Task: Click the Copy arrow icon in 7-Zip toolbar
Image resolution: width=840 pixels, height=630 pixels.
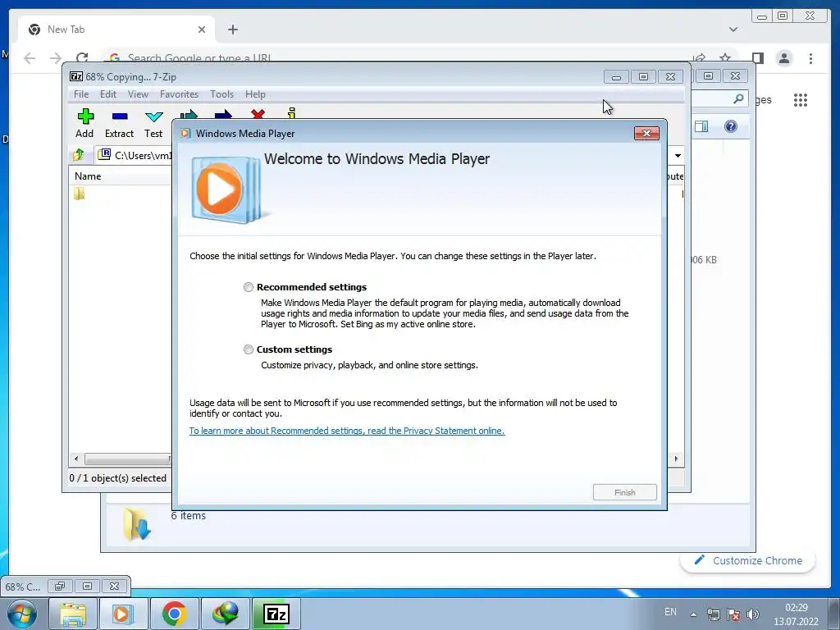Action: (189, 114)
